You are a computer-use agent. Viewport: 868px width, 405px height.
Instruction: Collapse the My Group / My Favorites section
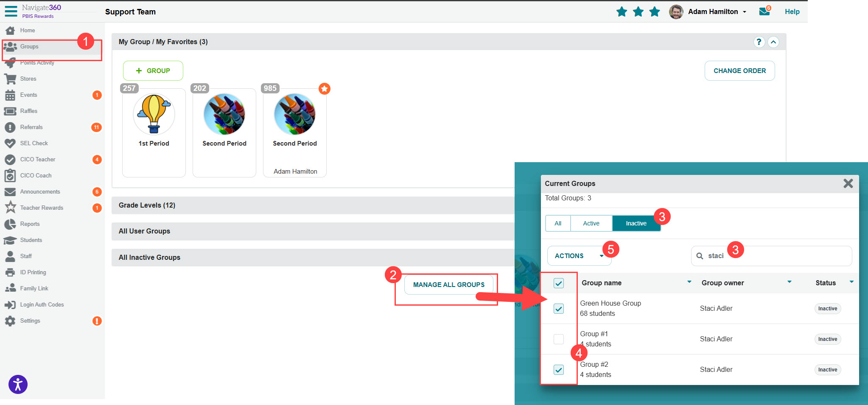pyautogui.click(x=773, y=42)
